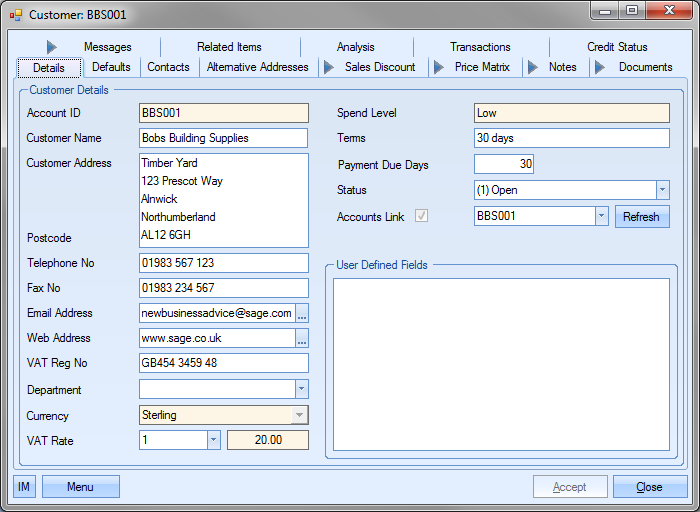Toggle the Accounts Link checkbox
The width and height of the screenshot is (700, 512).
coord(422,216)
